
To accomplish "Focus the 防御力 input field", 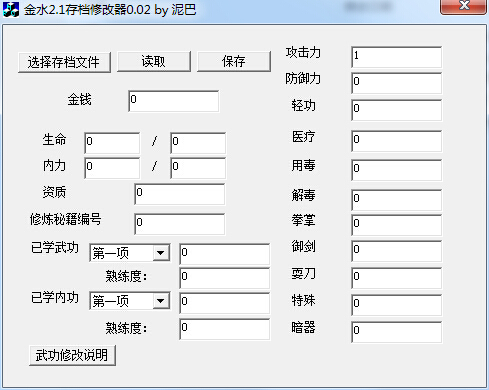I will pos(397,83).
